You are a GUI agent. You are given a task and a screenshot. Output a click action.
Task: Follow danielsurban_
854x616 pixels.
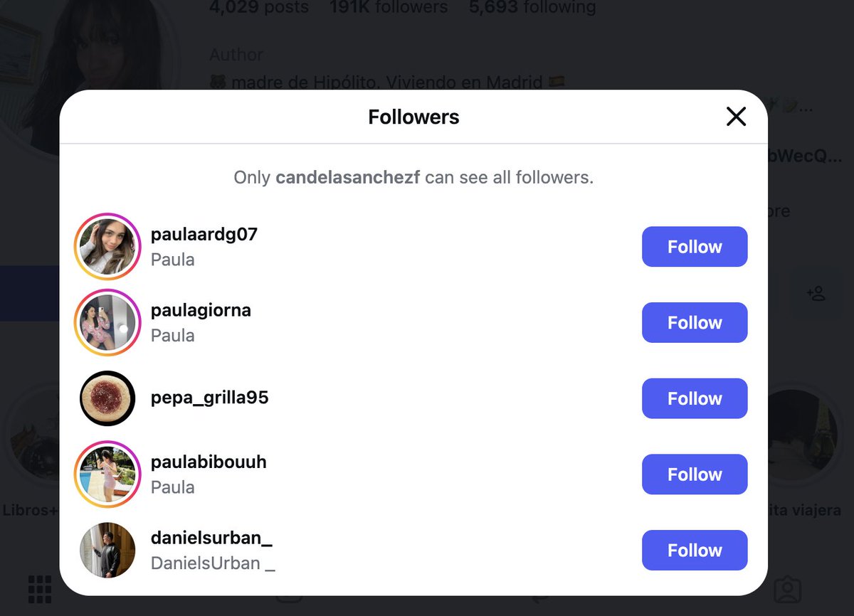click(x=695, y=550)
